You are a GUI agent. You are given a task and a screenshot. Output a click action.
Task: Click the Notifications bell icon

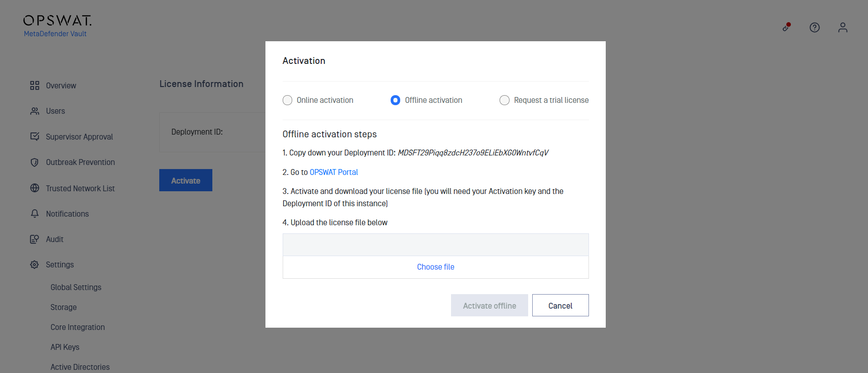[34, 213]
